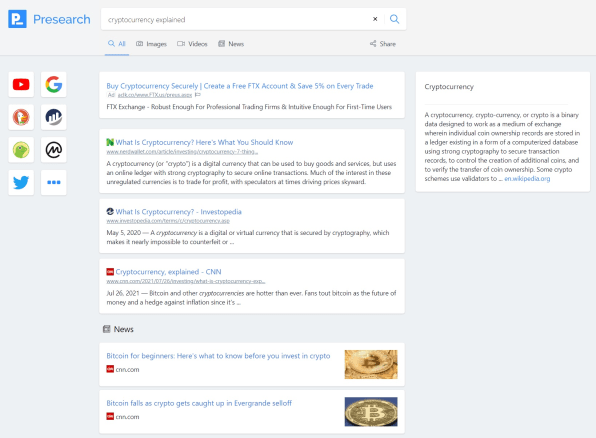Click the FTX Exchange ad description text
The image size is (596, 438).
249,107
